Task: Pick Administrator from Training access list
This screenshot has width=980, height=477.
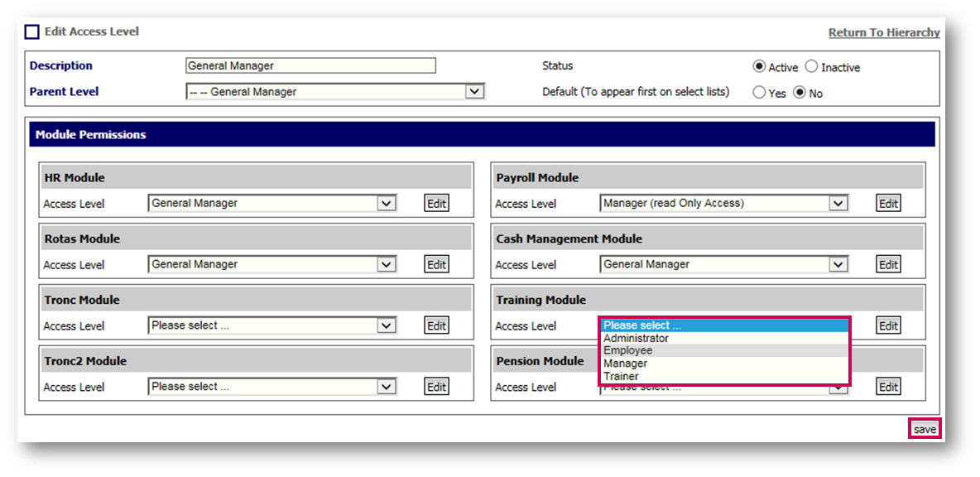Action: (636, 338)
